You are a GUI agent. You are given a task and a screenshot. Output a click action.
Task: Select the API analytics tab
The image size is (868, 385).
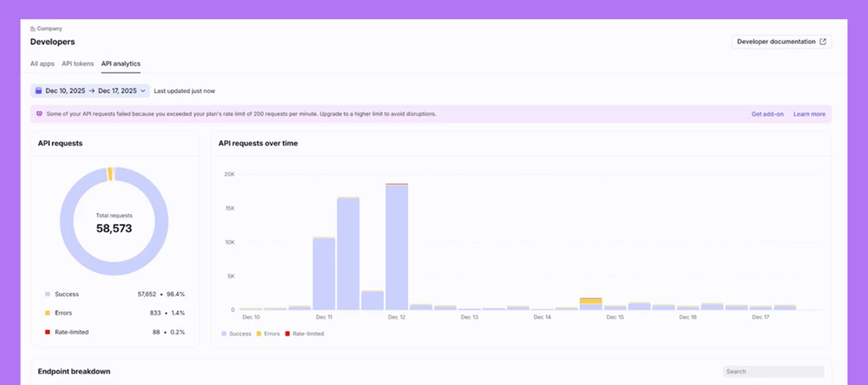pyautogui.click(x=121, y=63)
